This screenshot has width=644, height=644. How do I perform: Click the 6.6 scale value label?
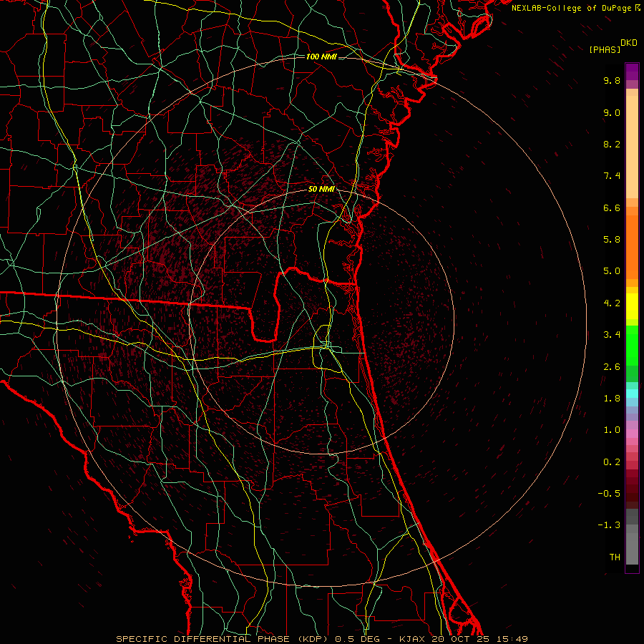tap(612, 208)
